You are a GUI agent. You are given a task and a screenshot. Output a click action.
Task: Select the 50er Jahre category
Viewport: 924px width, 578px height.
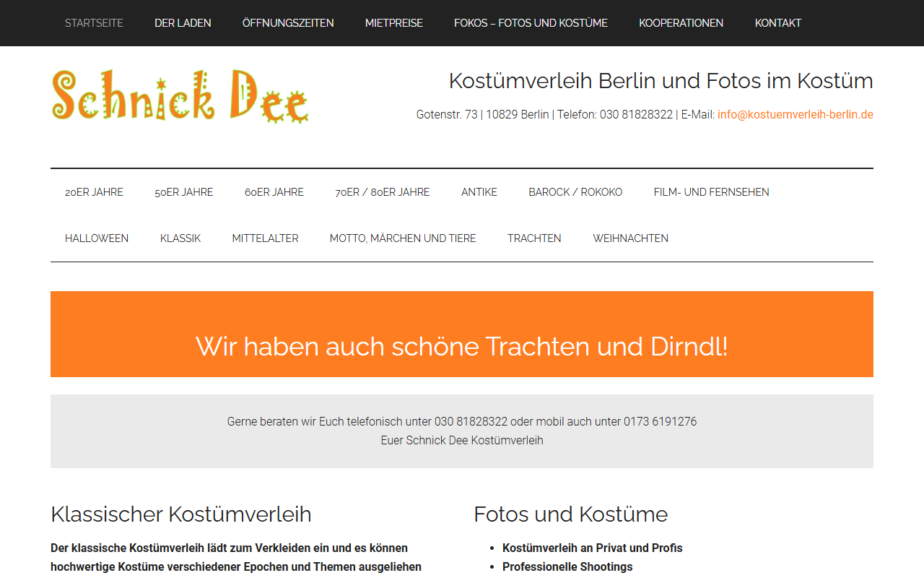(184, 192)
